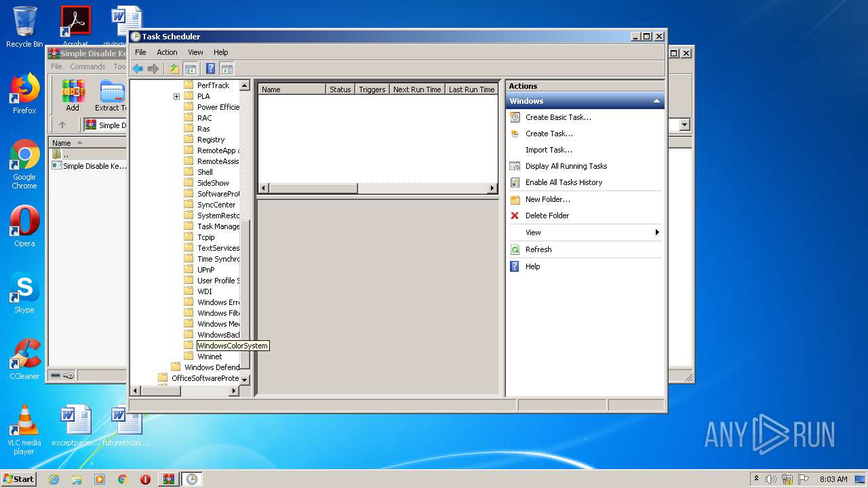
Task: Click Create Basic Task... action link
Action: pyautogui.click(x=558, y=117)
